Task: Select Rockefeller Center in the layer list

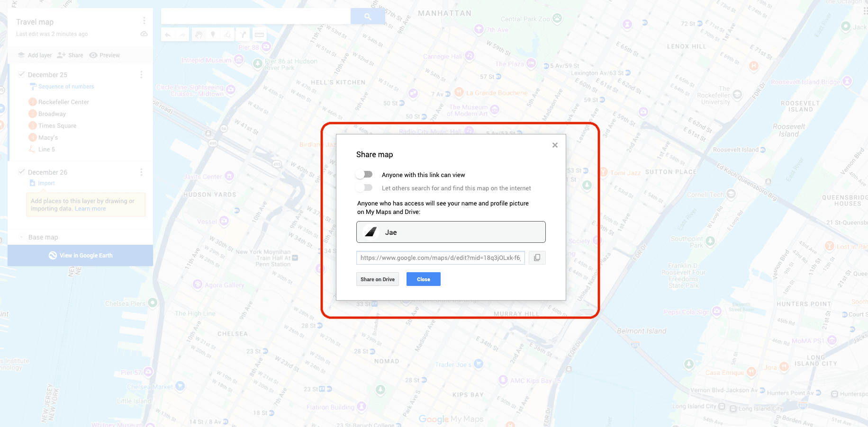Action: [63, 102]
